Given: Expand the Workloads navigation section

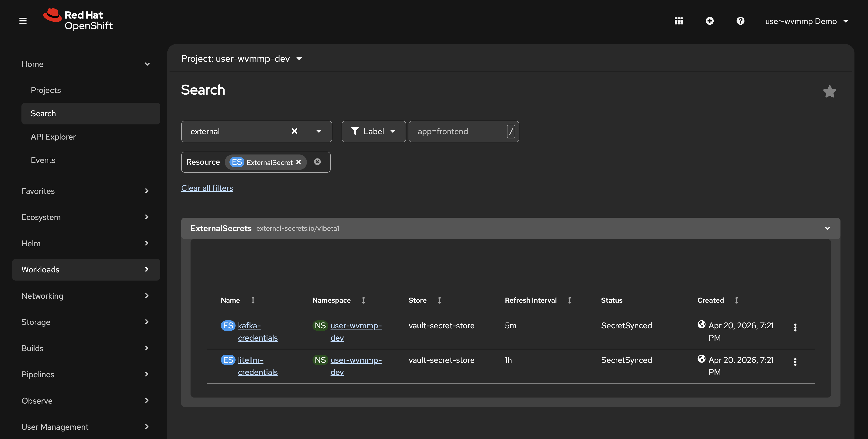Looking at the screenshot, I should coord(86,269).
